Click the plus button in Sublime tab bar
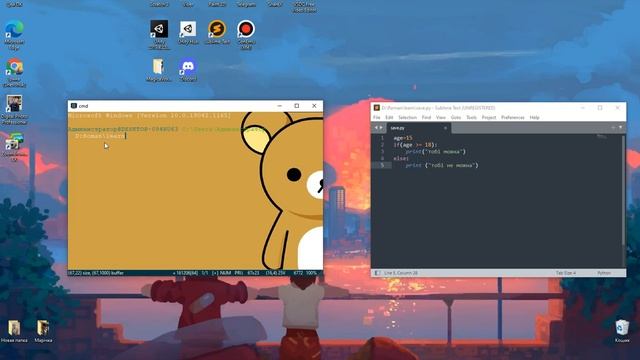Image resolution: width=640 pixels, height=360 pixels. click(613, 128)
